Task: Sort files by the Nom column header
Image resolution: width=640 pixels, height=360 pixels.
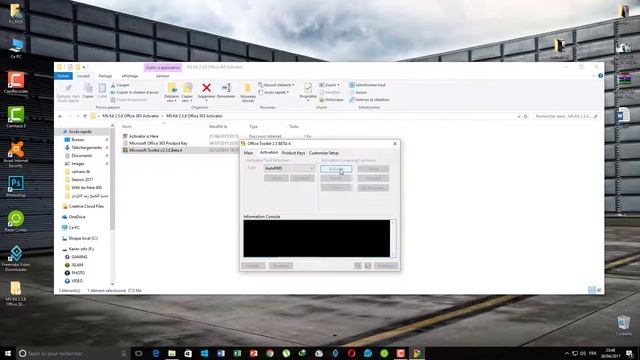Action: [x=127, y=127]
